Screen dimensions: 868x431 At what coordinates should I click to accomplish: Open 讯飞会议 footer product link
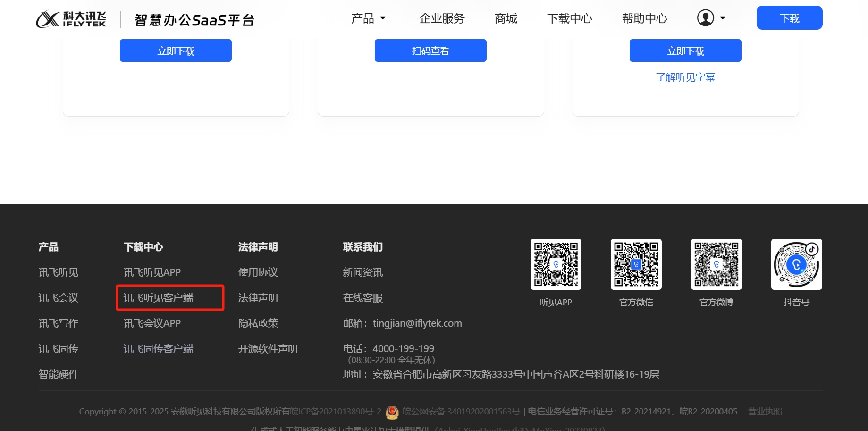59,298
